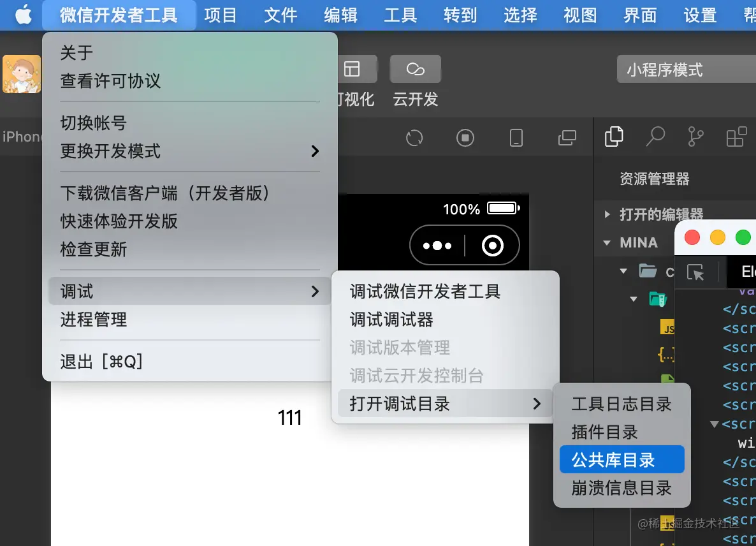Viewport: 756px width, 546px height.
Task: Open the cloud development (云开发) icon
Action: click(415, 69)
